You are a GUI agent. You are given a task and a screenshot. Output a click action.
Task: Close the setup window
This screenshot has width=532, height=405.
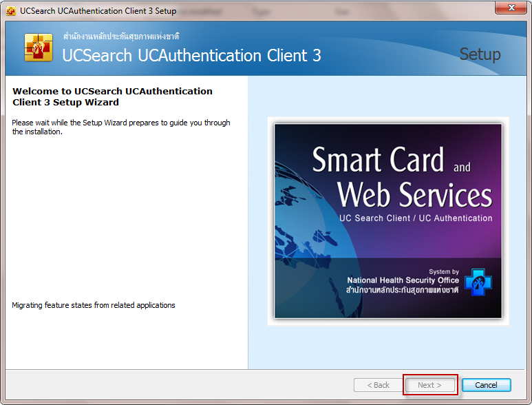(x=511, y=8)
